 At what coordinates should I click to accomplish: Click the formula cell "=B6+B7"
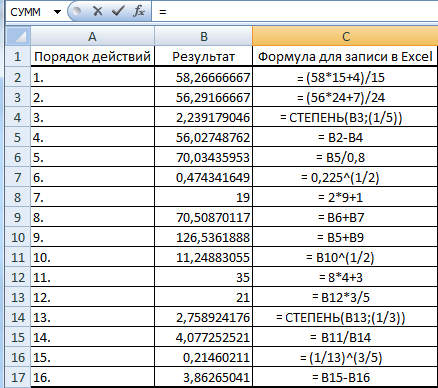pyautogui.click(x=345, y=217)
